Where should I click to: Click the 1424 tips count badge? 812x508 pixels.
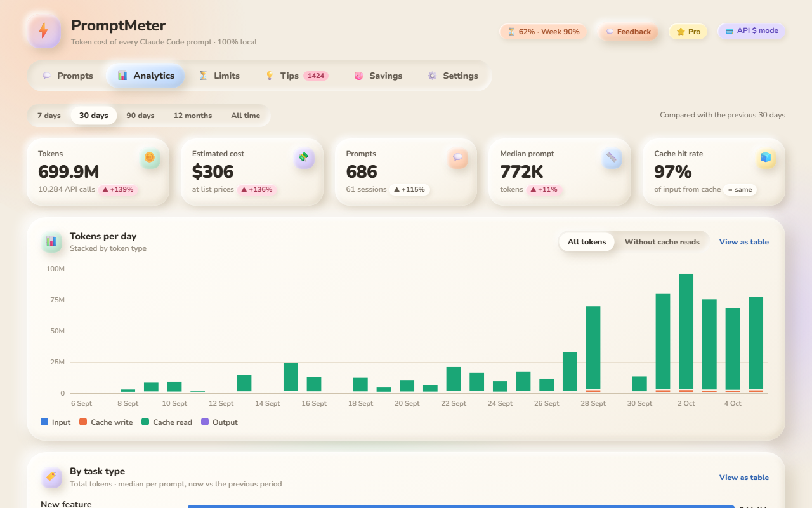pyautogui.click(x=316, y=76)
